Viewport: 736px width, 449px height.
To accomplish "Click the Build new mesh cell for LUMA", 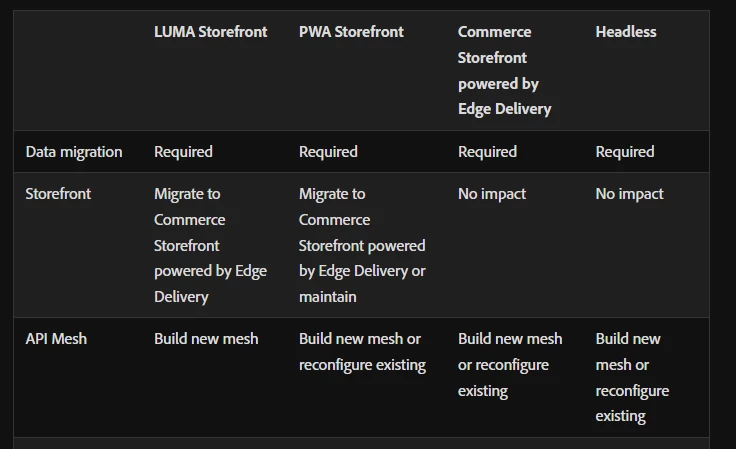I will click(206, 339).
